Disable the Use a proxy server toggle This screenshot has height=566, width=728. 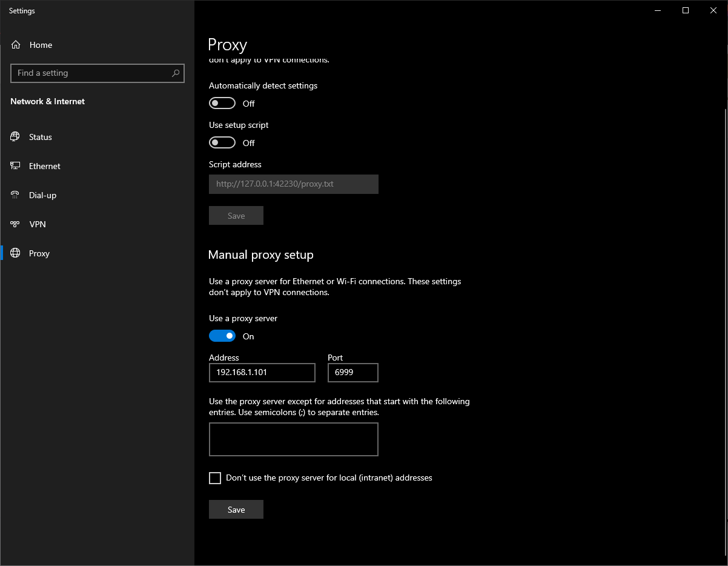tap(222, 336)
